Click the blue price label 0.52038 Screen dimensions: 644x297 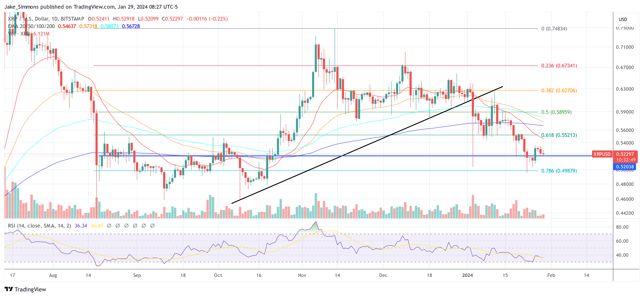(625, 167)
